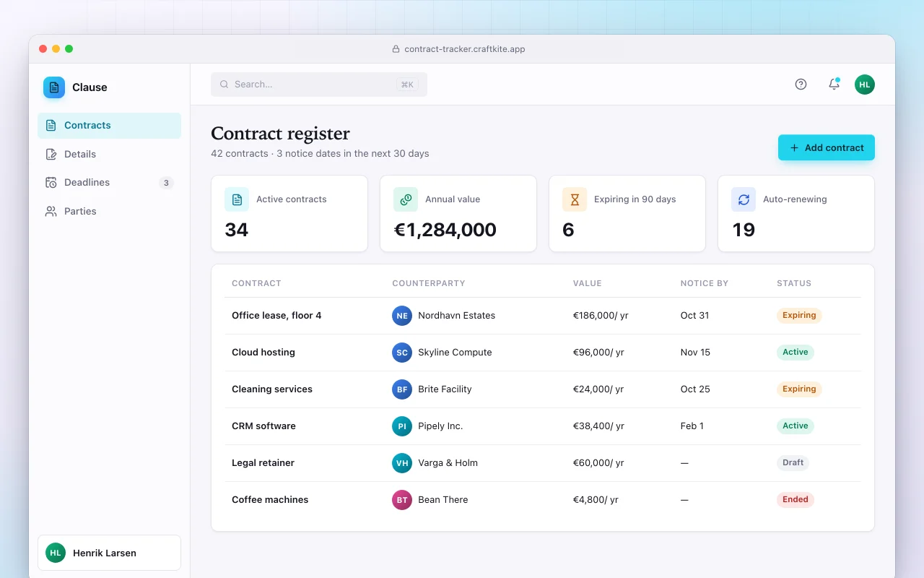Image resolution: width=924 pixels, height=578 pixels.
Task: Click the NE avatar for Nordhavn Estates
Action: (x=402, y=316)
